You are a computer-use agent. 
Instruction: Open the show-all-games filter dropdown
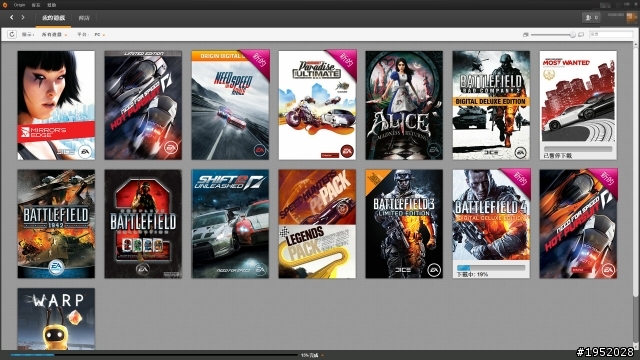tap(54, 35)
